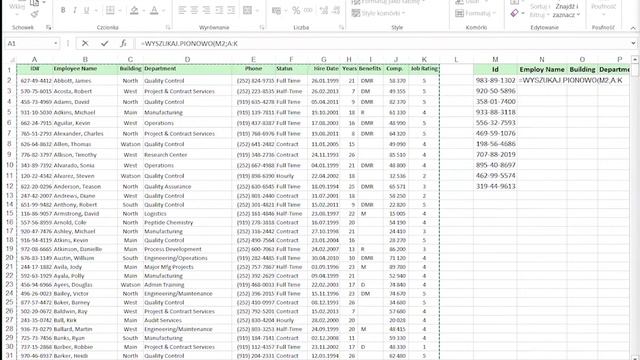Decrease the cell indent
This screenshot has width=640, height=360.
click(219, 10)
